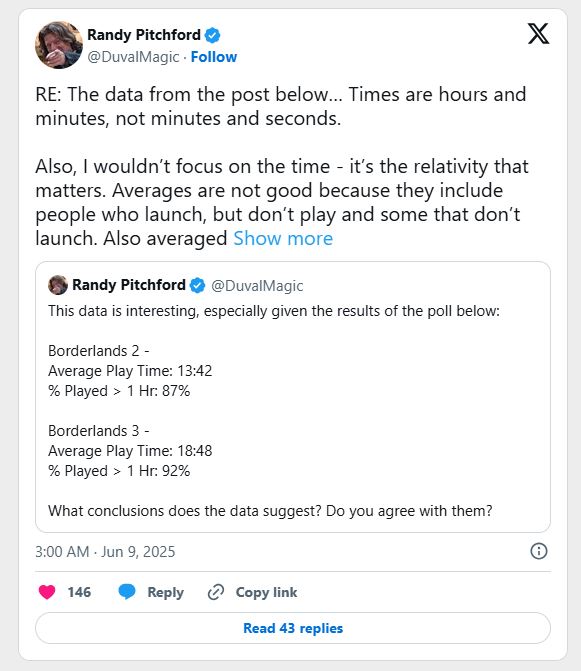Open the 3:00 AM Jun 9, 2025 timestamp
The height and width of the screenshot is (671, 581).
click(x=105, y=552)
